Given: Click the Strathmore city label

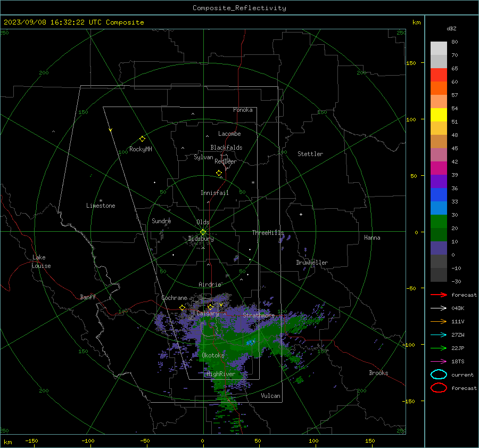Looking at the screenshot, I should point(259,315).
